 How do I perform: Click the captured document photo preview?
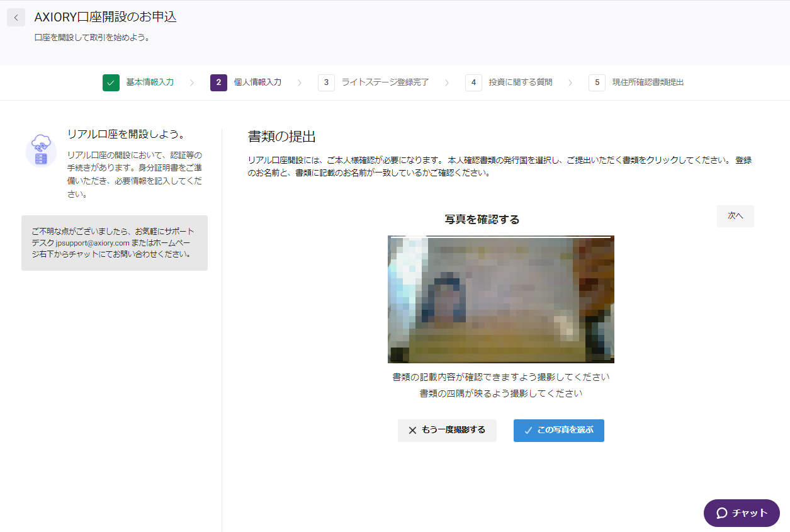[500, 299]
